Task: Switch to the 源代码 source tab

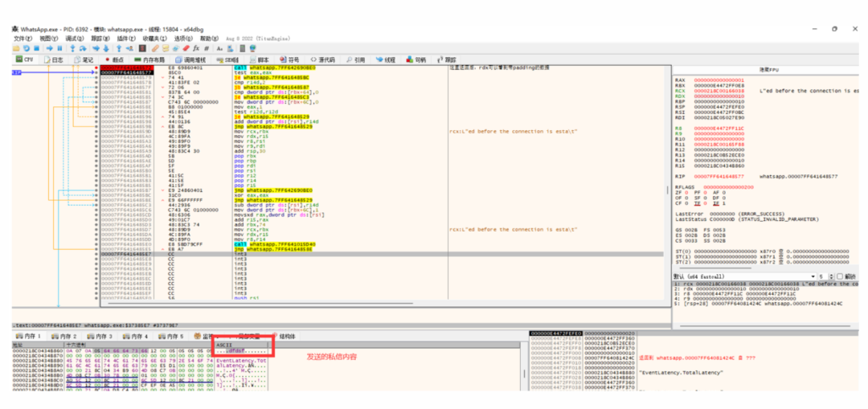Action: tap(323, 59)
